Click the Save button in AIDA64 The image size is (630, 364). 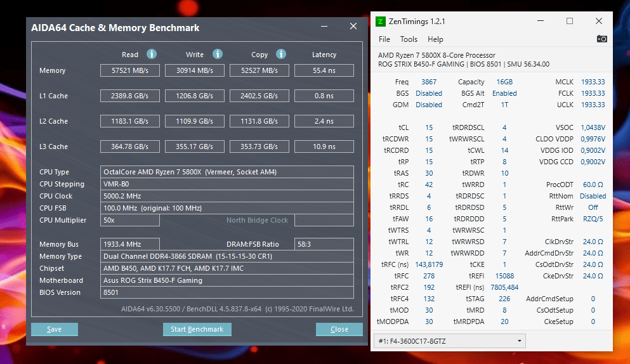click(x=54, y=330)
